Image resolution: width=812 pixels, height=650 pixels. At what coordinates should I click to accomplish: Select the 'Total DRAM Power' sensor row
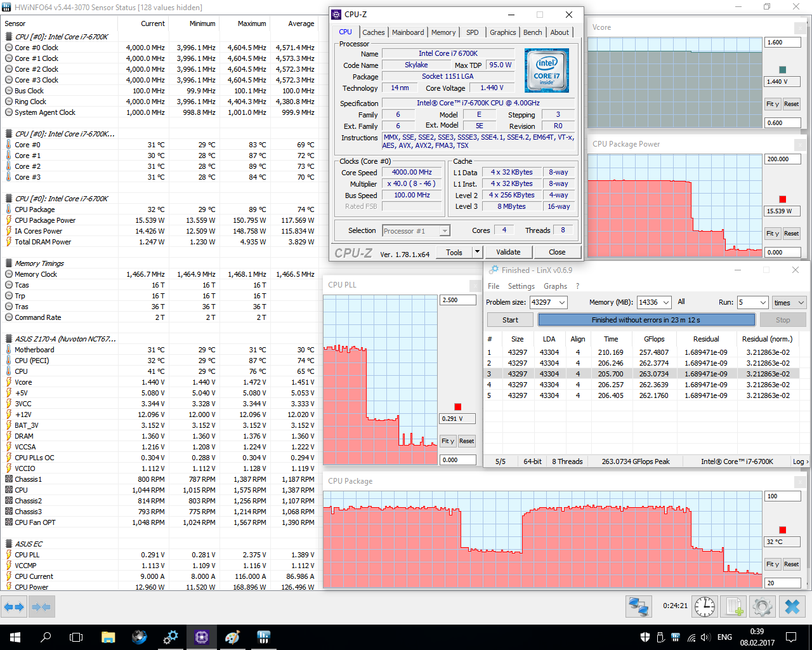159,242
